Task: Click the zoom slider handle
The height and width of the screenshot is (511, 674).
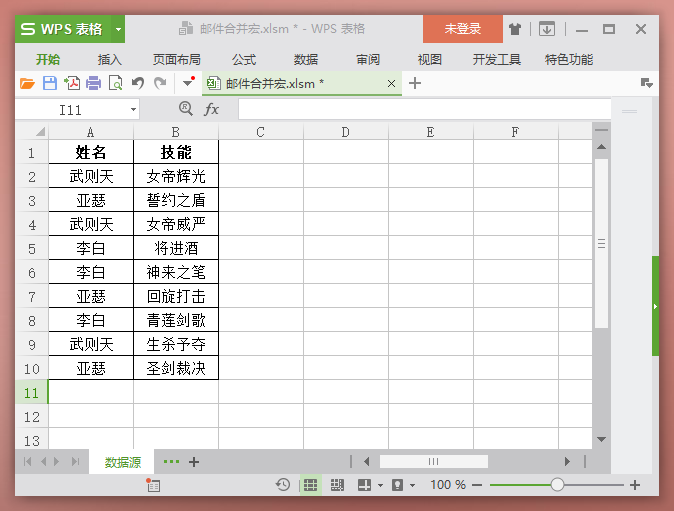Action: (x=557, y=485)
